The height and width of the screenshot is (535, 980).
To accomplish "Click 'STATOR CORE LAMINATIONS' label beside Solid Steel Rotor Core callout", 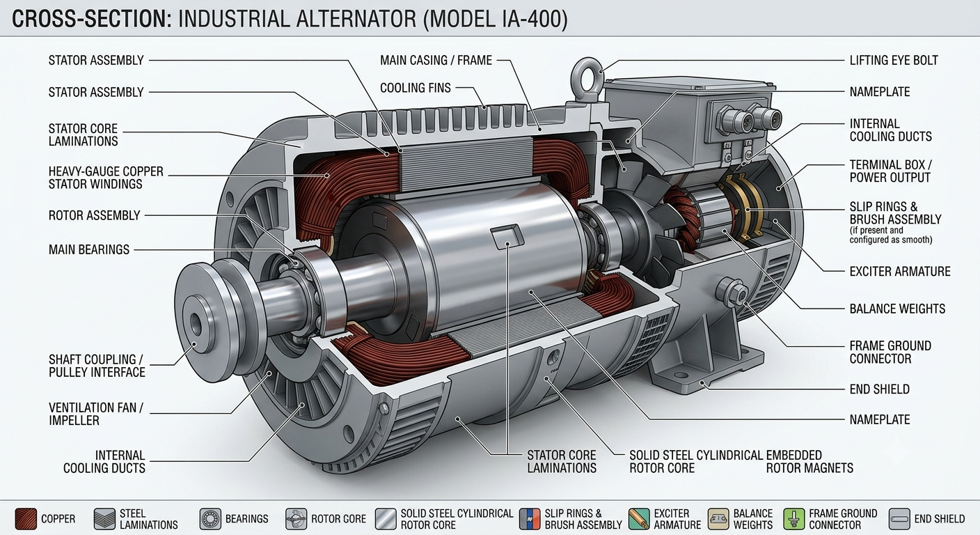I will point(562,462).
